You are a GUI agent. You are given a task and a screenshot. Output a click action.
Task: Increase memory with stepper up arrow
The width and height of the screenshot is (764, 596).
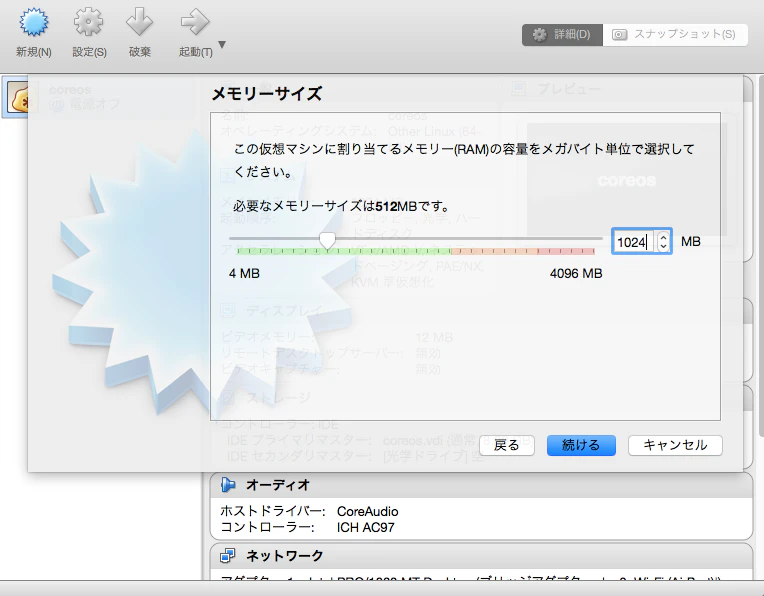(663, 237)
